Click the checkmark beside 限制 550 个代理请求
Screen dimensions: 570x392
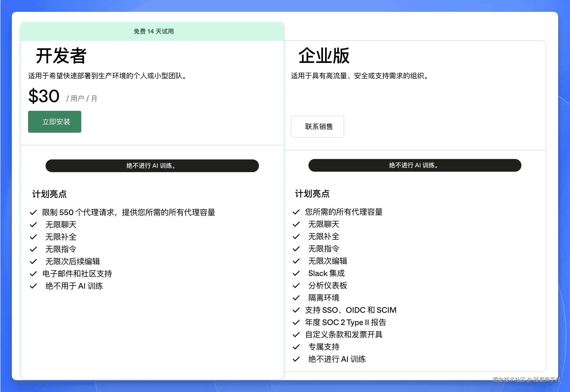[x=33, y=212]
